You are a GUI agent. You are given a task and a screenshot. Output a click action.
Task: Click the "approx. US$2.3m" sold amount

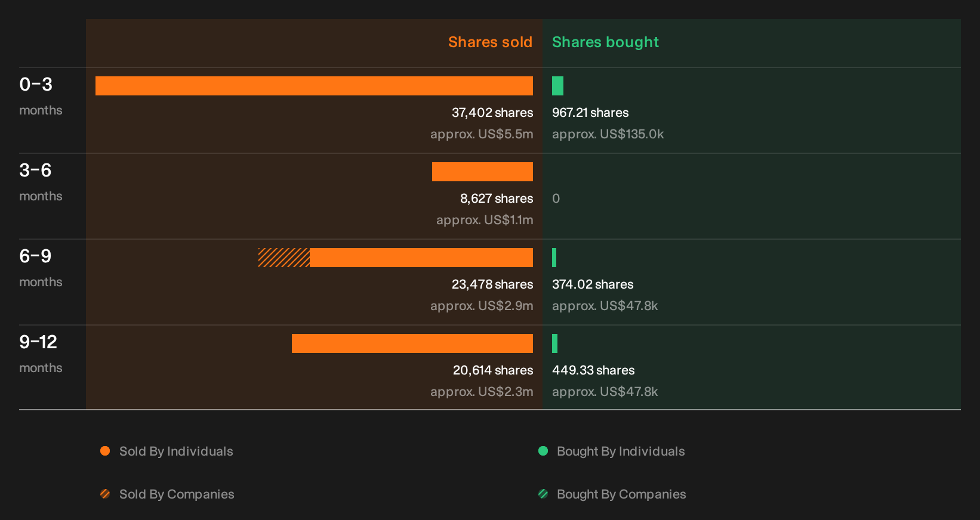tap(482, 392)
